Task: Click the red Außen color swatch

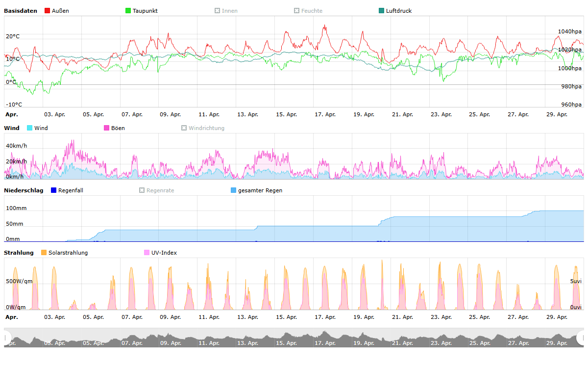Action: (47, 11)
